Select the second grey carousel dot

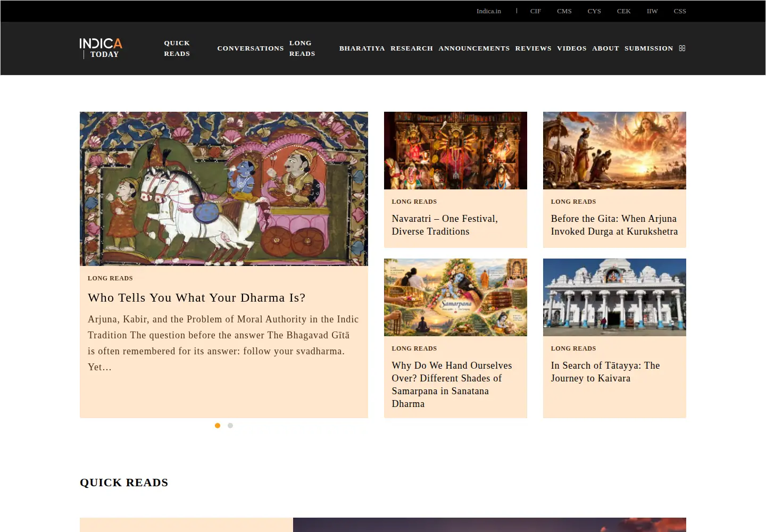[x=230, y=426]
